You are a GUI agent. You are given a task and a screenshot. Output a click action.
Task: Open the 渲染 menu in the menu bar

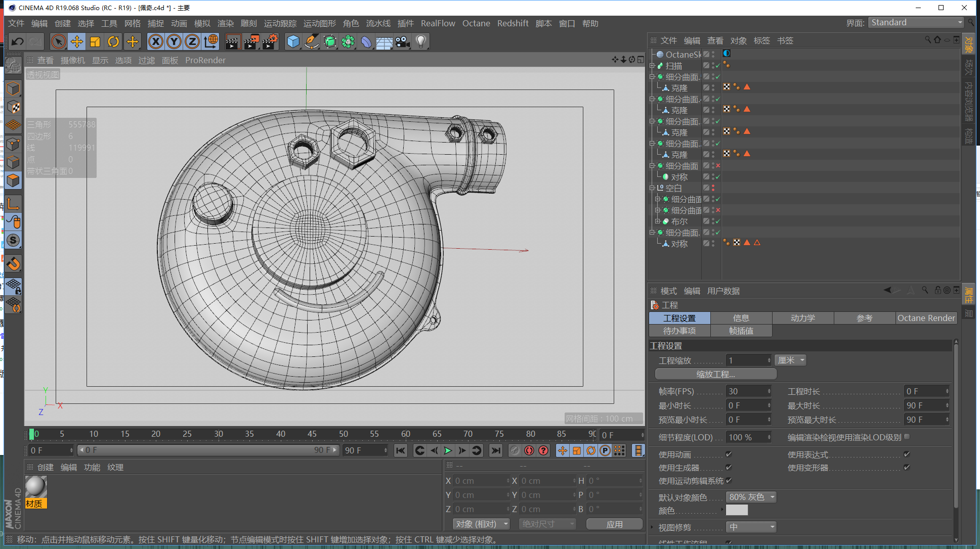pyautogui.click(x=226, y=23)
